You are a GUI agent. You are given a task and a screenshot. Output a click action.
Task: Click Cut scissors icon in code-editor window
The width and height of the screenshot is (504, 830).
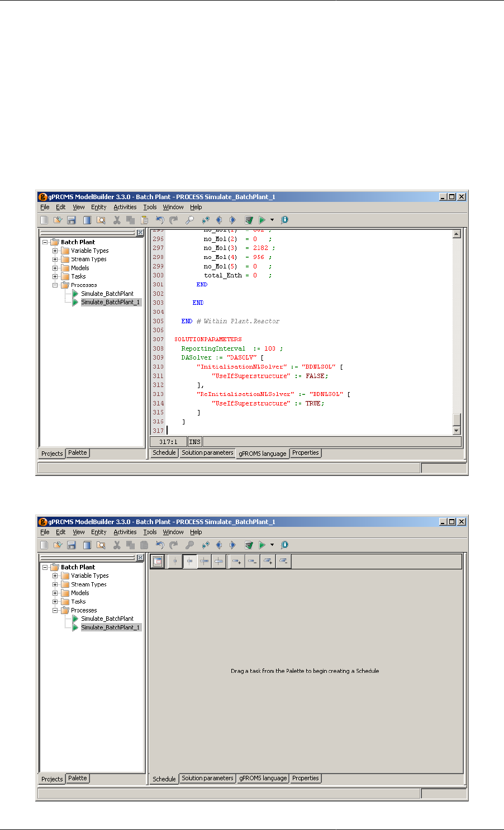[x=117, y=220]
